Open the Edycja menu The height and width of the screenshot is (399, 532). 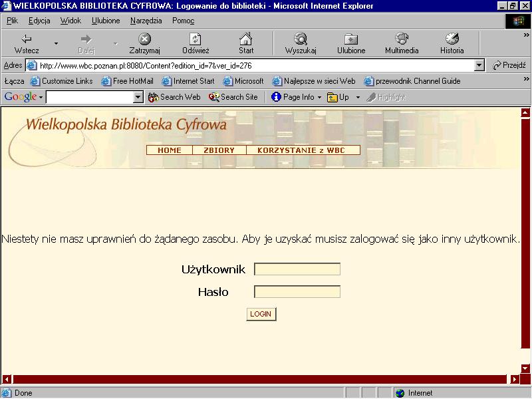click(39, 21)
